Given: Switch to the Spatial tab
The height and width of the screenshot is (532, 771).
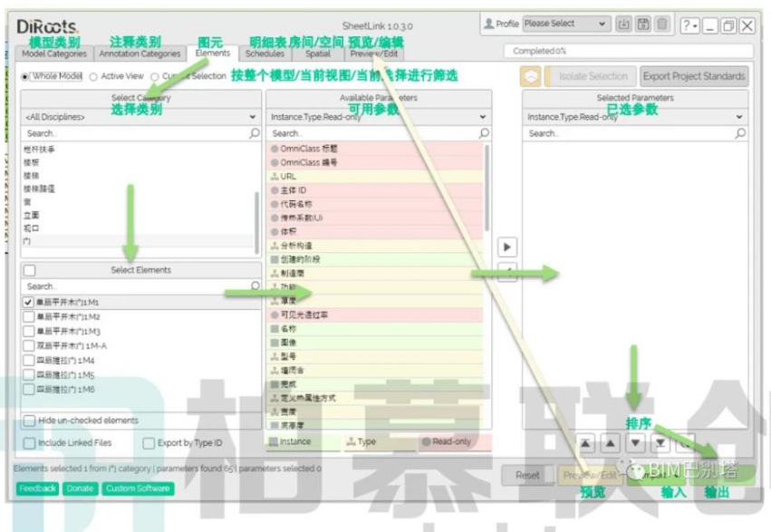Looking at the screenshot, I should [318, 53].
